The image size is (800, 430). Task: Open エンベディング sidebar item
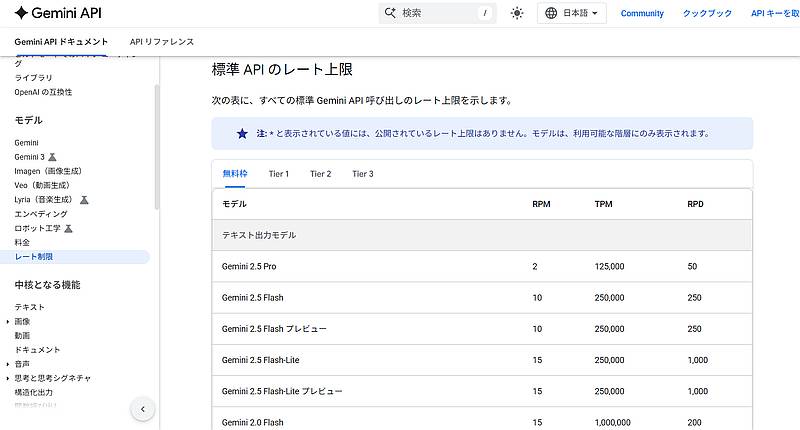(41, 214)
